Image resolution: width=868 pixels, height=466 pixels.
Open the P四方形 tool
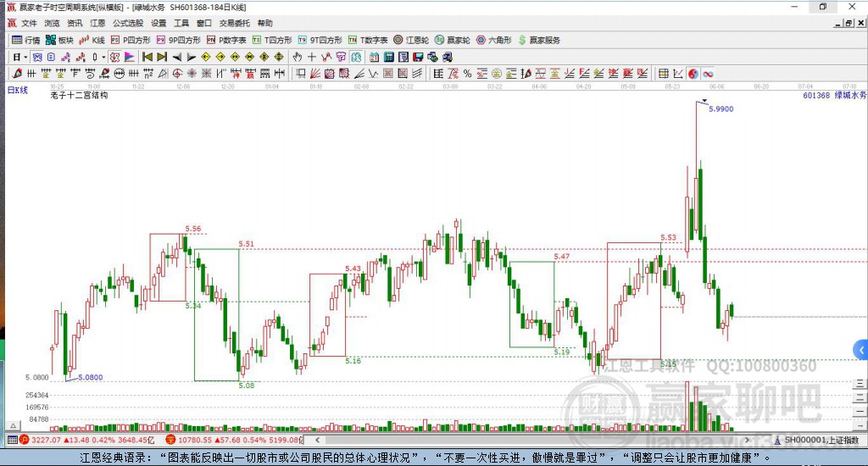click(x=131, y=40)
